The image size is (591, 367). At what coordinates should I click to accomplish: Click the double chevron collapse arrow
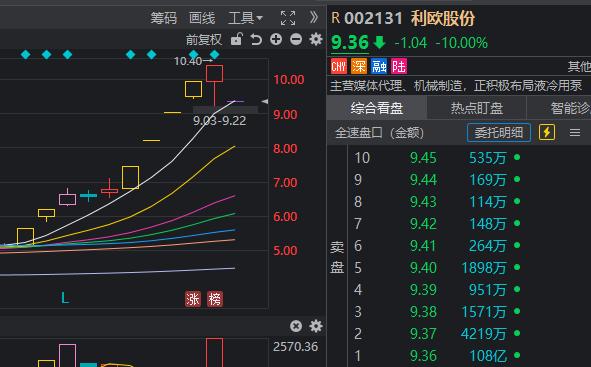[x=313, y=17]
